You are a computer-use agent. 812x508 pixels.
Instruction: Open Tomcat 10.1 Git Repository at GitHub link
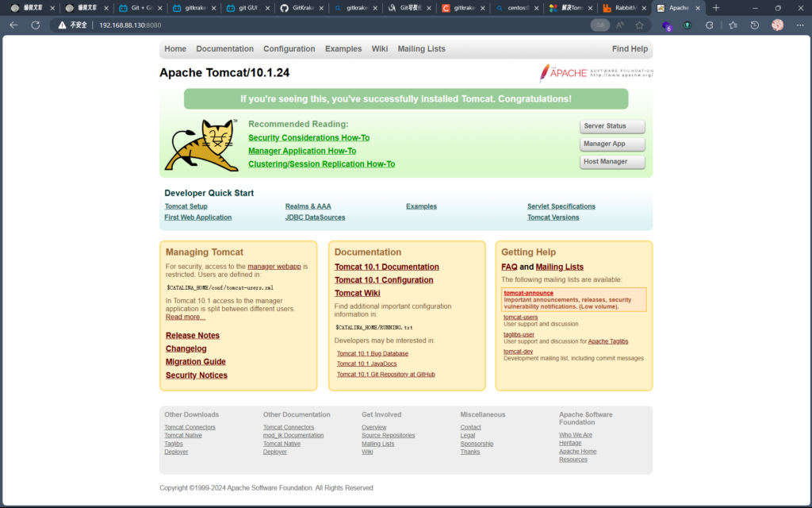(x=386, y=375)
